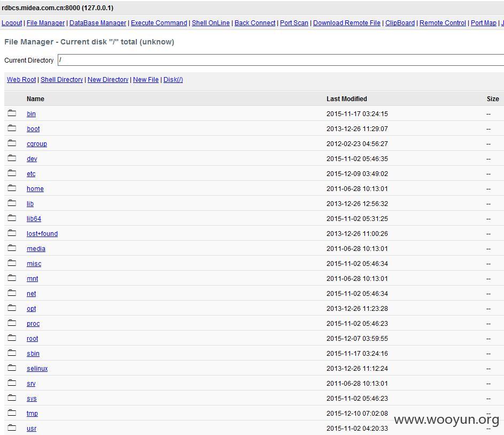Viewport: 504px width, 435px height.
Task: Jump to Shell Directory
Action: (61, 80)
